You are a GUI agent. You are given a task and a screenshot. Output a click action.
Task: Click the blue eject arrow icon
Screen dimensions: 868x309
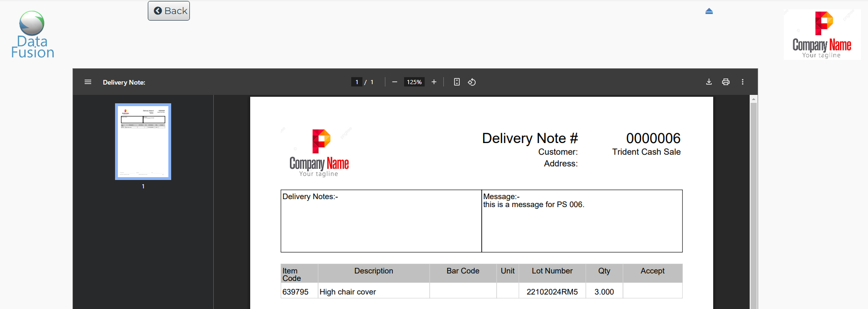[709, 11]
